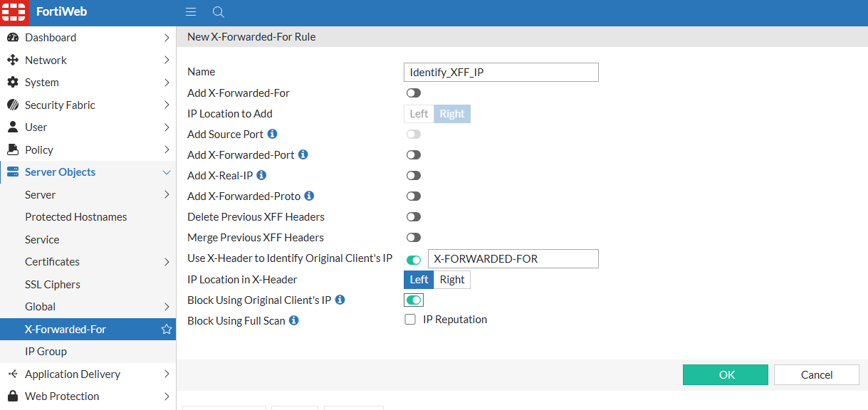The image size is (868, 410).
Task: Open Protected Hostnames menu item
Action: pyautogui.click(x=88, y=217)
